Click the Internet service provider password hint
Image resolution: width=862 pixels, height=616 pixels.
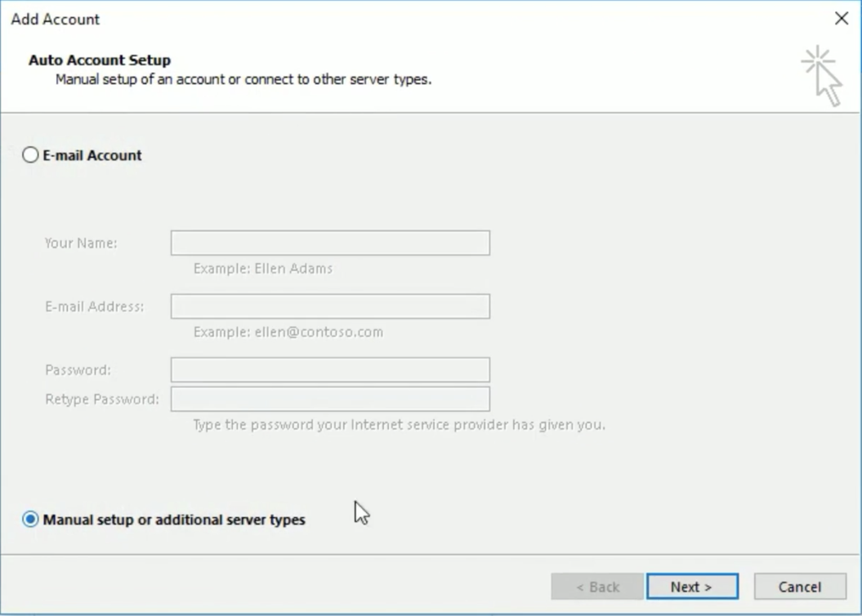(399, 426)
